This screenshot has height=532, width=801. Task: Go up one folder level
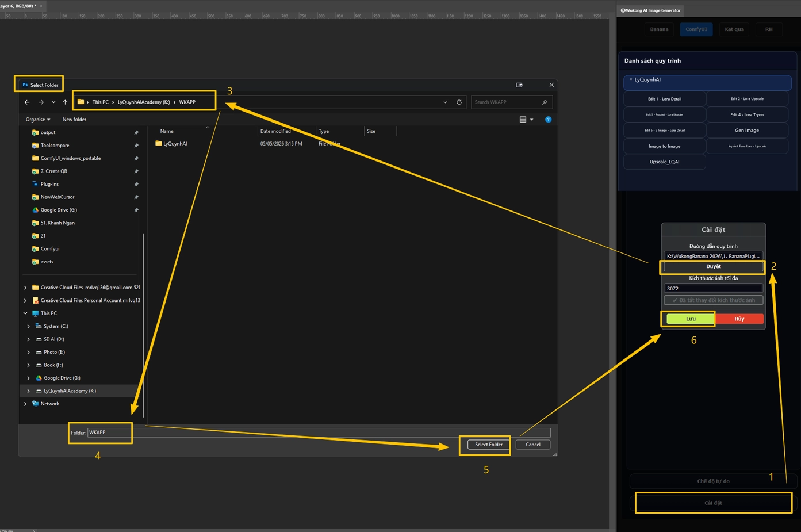click(x=65, y=102)
